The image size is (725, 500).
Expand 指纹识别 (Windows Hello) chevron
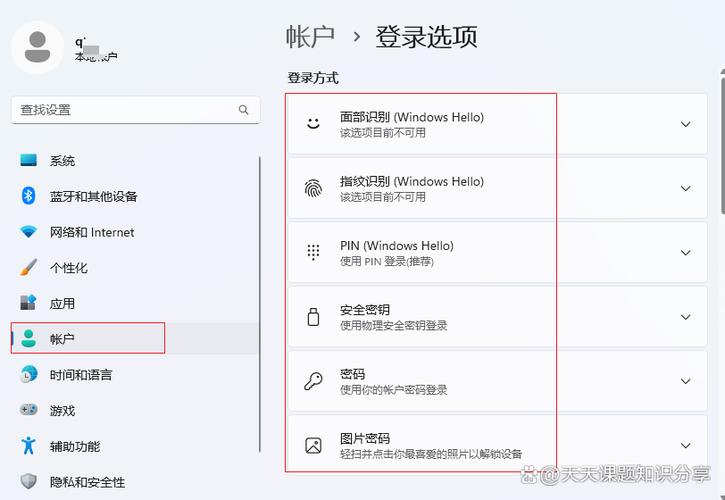pyautogui.click(x=685, y=188)
